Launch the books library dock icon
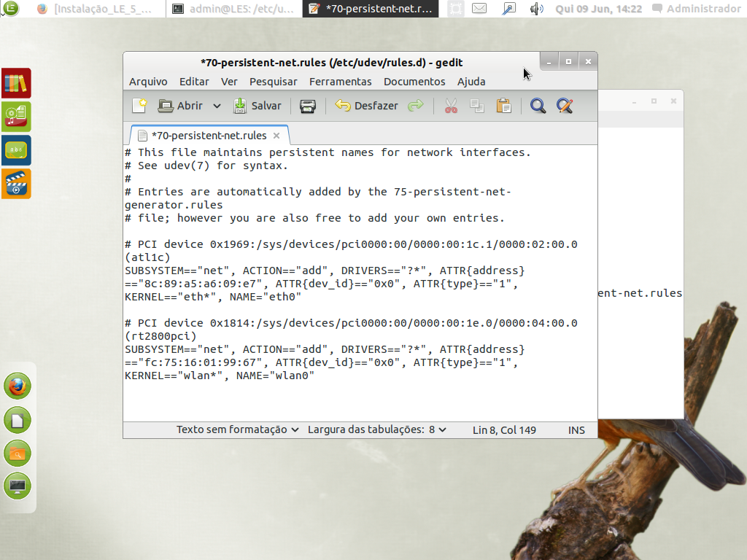 click(x=16, y=83)
